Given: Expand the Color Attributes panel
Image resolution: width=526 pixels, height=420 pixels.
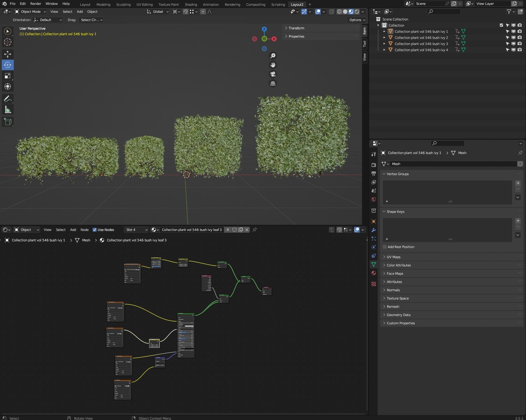Looking at the screenshot, I should pyautogui.click(x=451, y=265).
